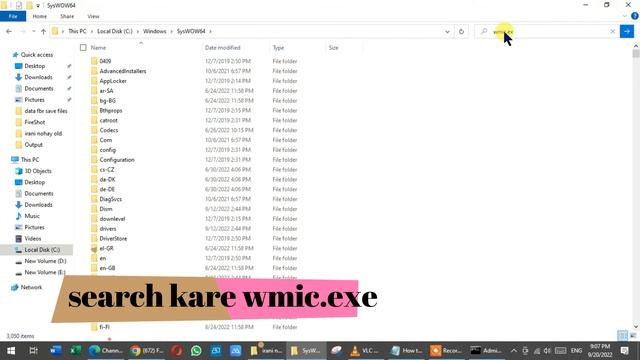Select the 'Configuration' folder row
This screenshot has width=640, height=360.
[x=117, y=160]
